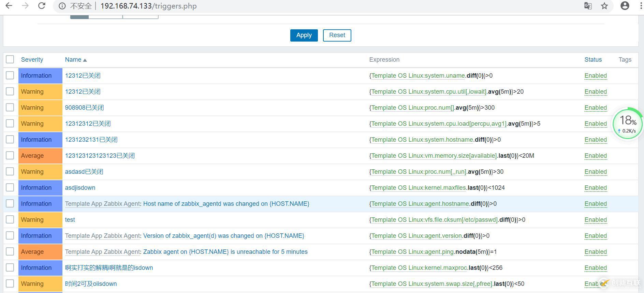
Task: Reset the trigger filter
Action: (337, 35)
